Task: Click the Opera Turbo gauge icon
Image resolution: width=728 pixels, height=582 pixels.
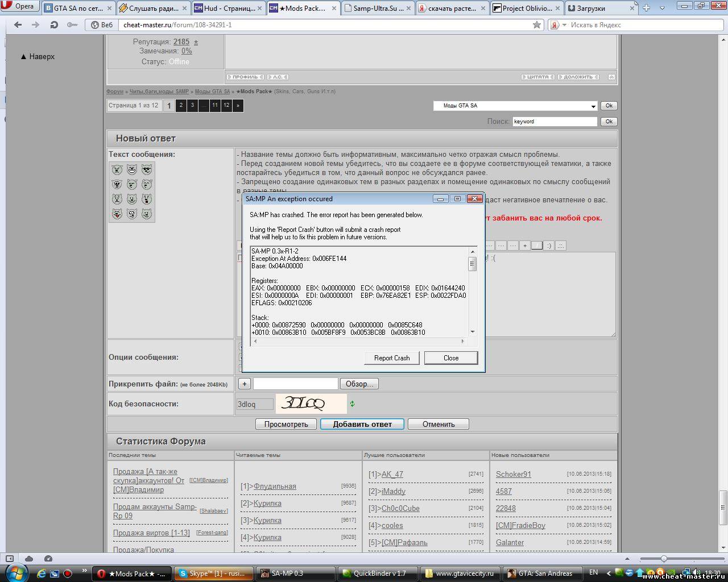Action: pos(48,559)
